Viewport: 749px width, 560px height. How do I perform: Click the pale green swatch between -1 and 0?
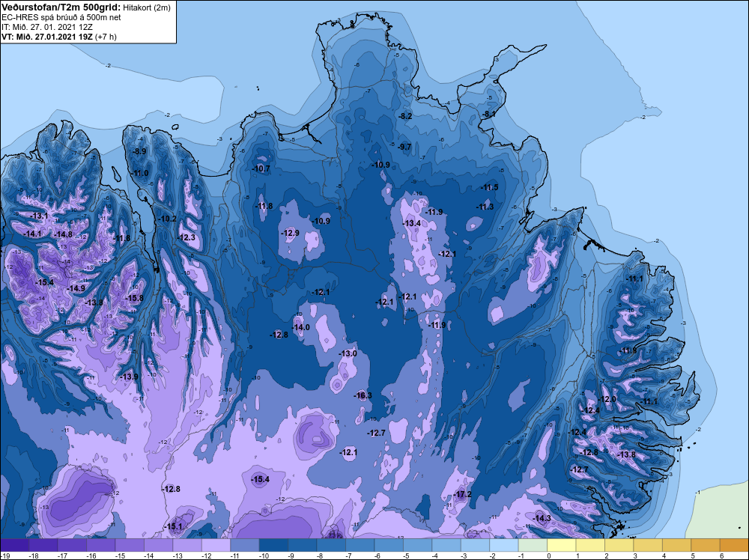(x=533, y=545)
